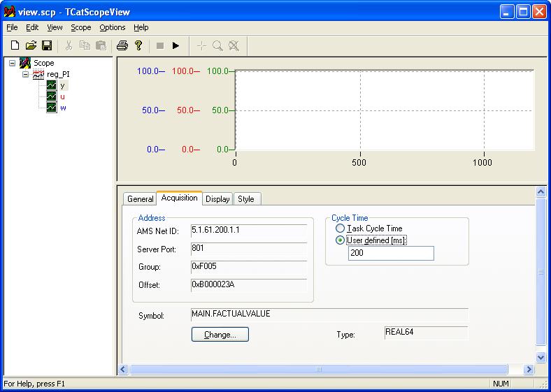The height and width of the screenshot is (392, 551).
Task: Click the Scope root icon in tree
Action: pyautogui.click(x=25, y=63)
